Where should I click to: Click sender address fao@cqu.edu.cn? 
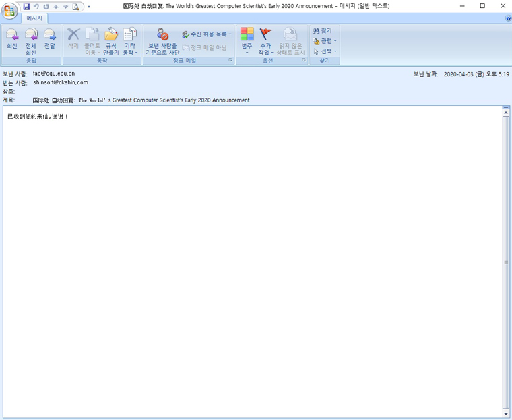[54, 73]
